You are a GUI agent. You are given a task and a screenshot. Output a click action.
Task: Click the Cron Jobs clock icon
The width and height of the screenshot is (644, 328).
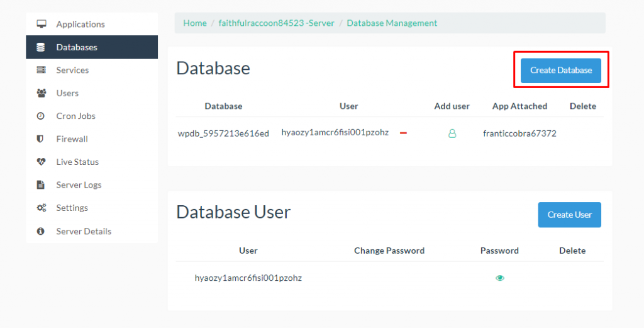coord(40,116)
